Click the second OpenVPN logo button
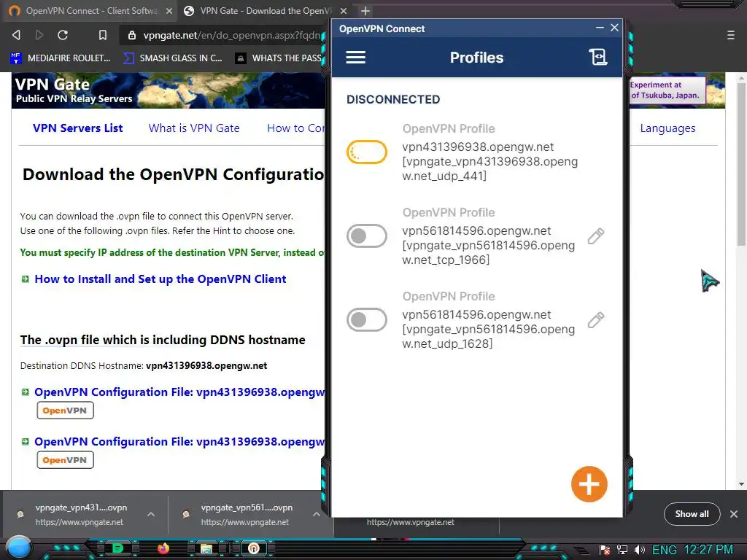 tap(65, 460)
